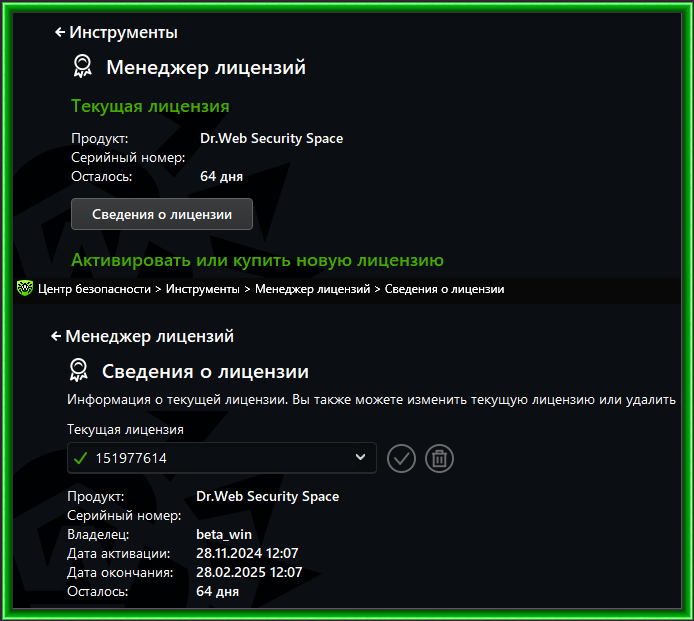Click the Сведения о лицензии award icon
The height and width of the screenshot is (621, 694).
point(79,370)
